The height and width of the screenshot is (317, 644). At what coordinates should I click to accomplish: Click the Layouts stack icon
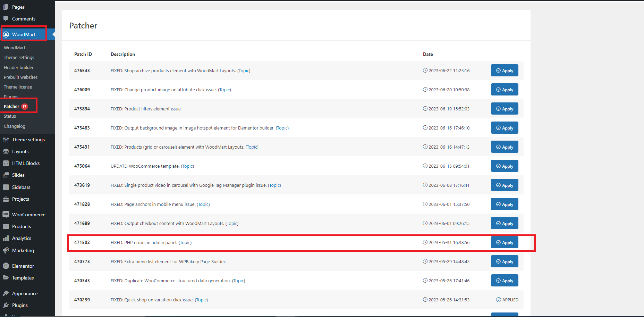click(6, 151)
